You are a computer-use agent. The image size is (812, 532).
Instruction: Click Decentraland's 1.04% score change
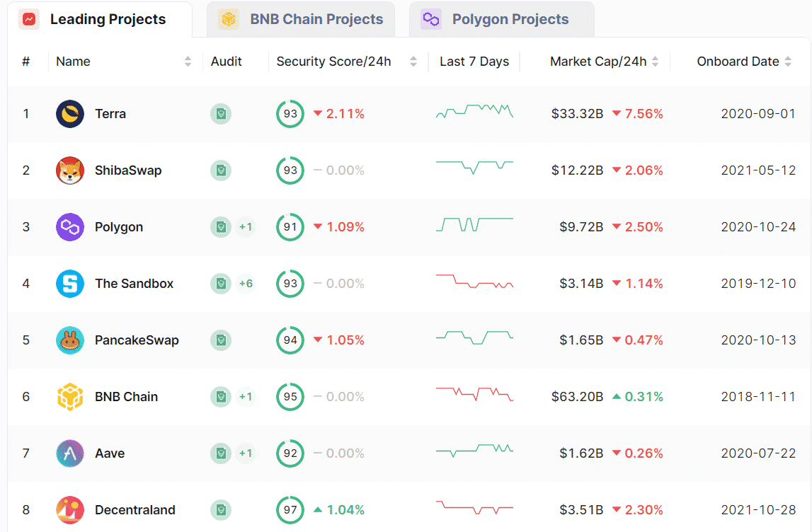(x=339, y=510)
